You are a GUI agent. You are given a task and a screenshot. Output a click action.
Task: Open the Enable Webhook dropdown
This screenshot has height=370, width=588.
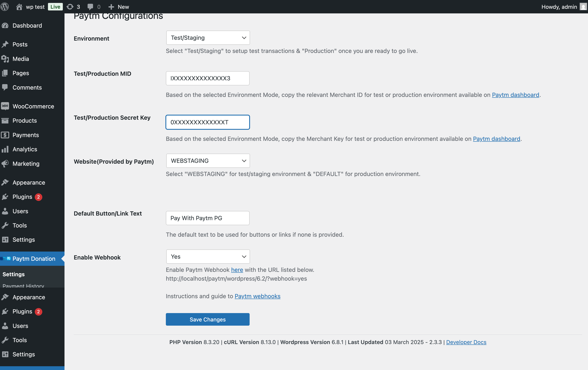208,256
